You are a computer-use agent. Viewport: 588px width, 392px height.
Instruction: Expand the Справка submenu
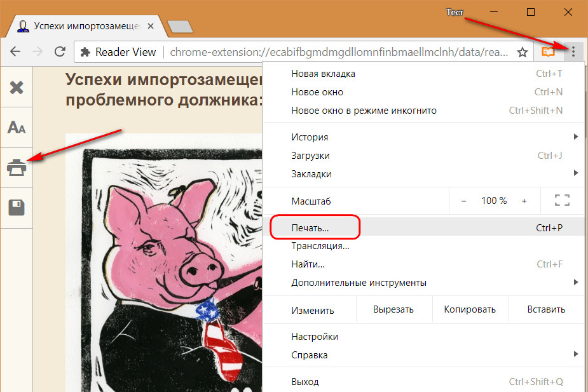pos(424,355)
